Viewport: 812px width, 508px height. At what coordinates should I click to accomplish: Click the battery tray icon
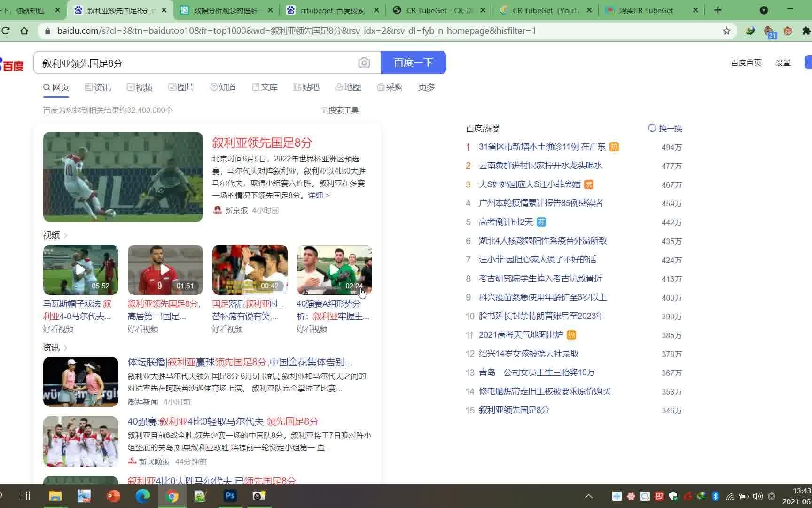point(743,496)
